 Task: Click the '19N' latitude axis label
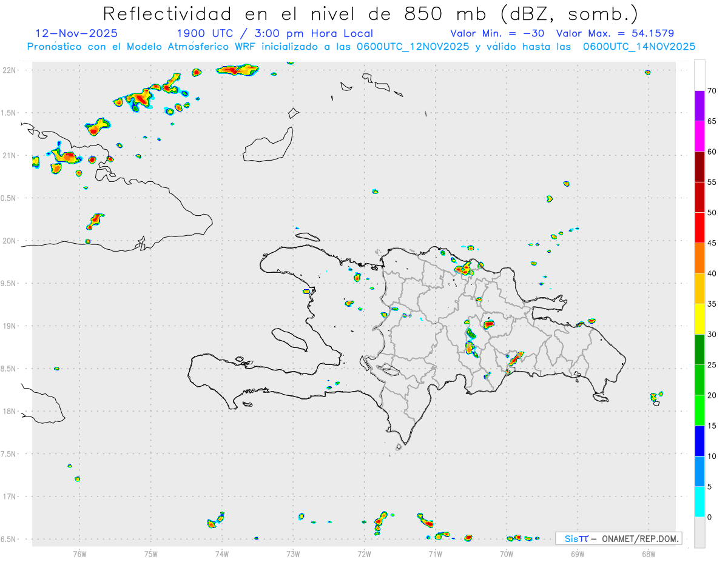click(9, 326)
